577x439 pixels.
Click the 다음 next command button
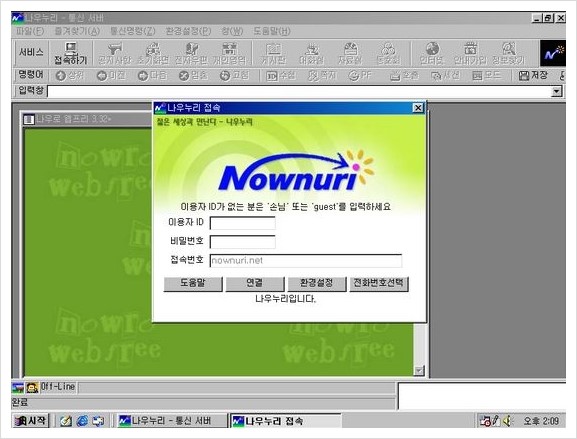[152, 75]
